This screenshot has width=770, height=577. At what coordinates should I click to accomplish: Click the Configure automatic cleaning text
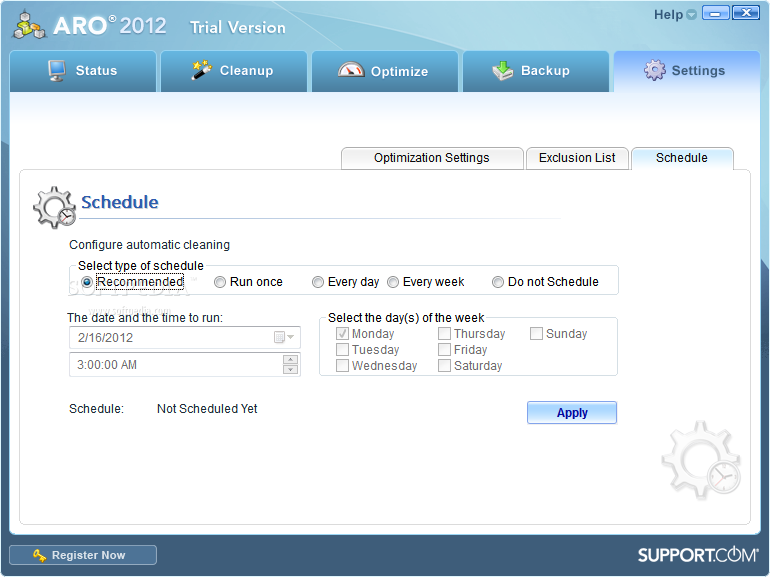pos(149,245)
